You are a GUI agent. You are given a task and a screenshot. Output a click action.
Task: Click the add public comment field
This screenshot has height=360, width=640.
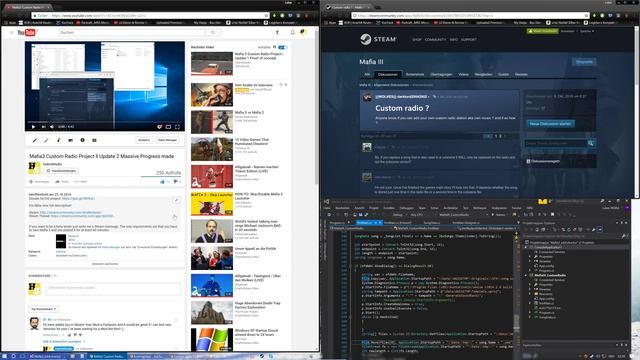tap(113, 288)
